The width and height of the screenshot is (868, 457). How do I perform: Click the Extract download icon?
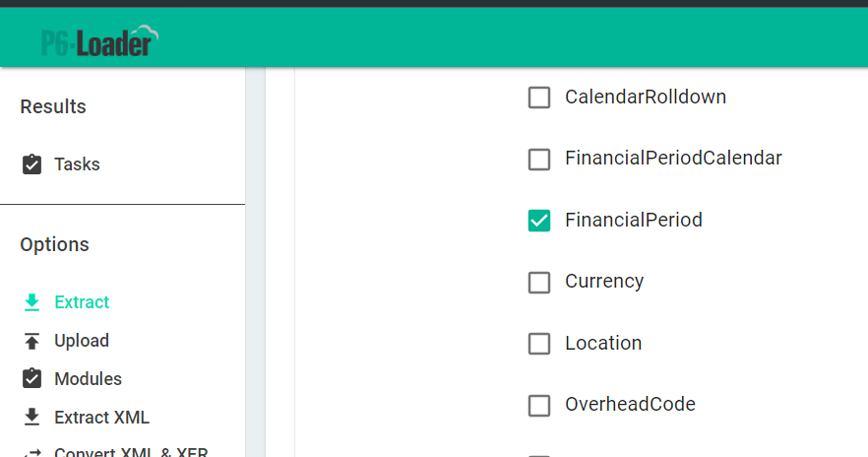[32, 302]
